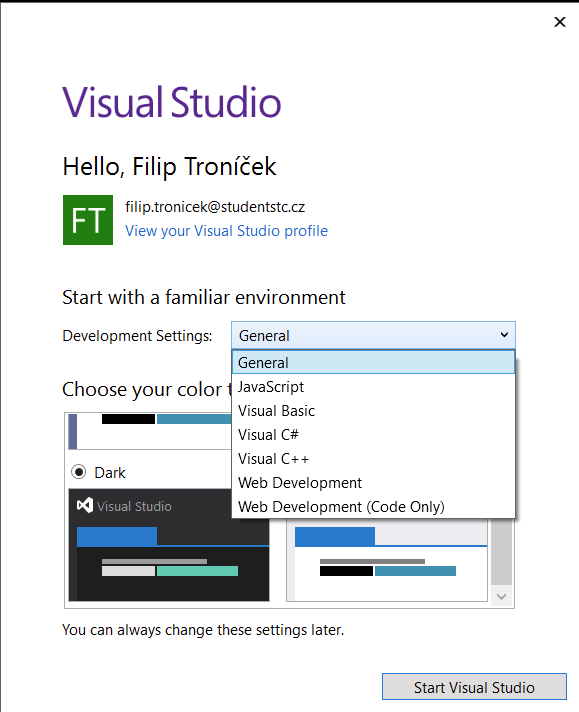Choose Web Development (Code Only) option

click(373, 506)
